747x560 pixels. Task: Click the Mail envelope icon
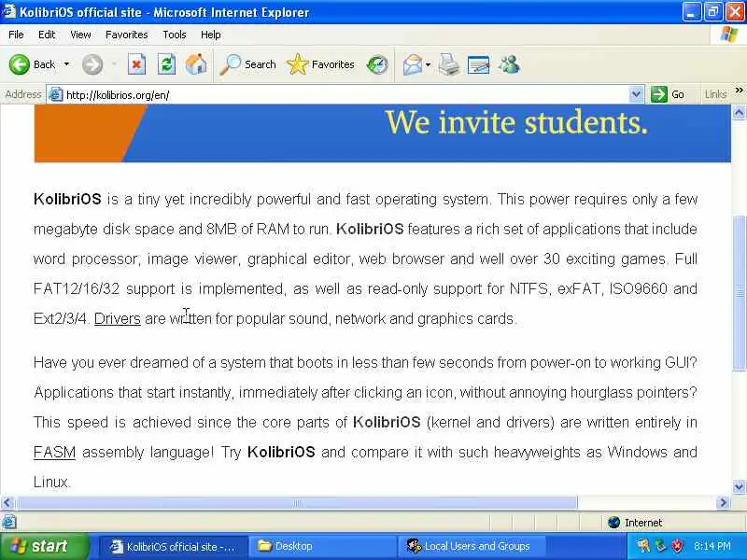point(413,64)
